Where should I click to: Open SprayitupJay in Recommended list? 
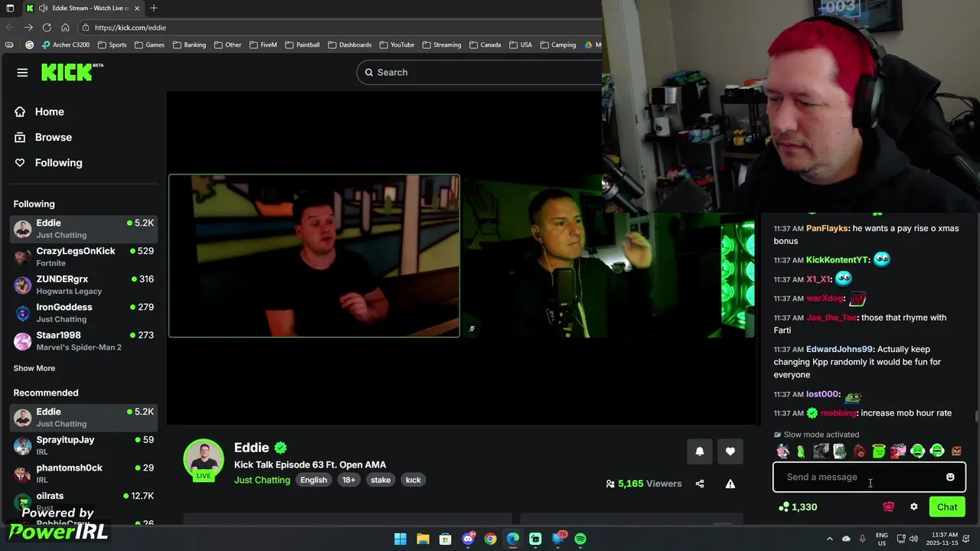click(83, 445)
